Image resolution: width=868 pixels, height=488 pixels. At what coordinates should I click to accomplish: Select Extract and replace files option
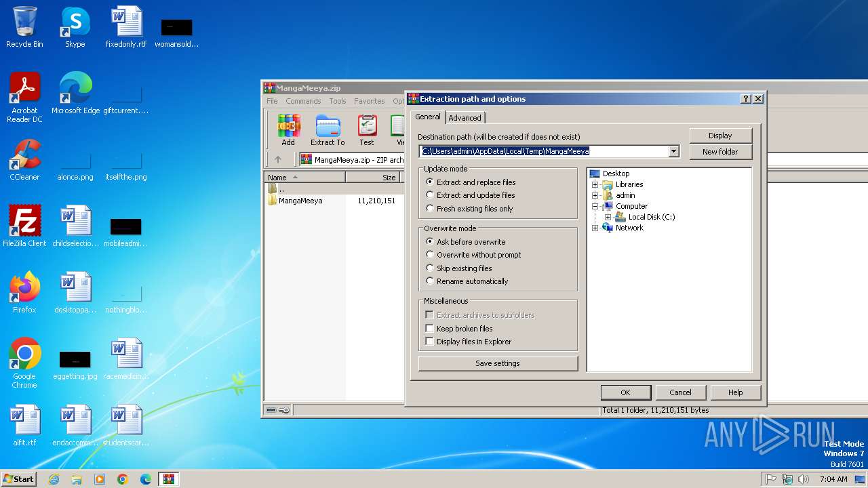(471, 182)
